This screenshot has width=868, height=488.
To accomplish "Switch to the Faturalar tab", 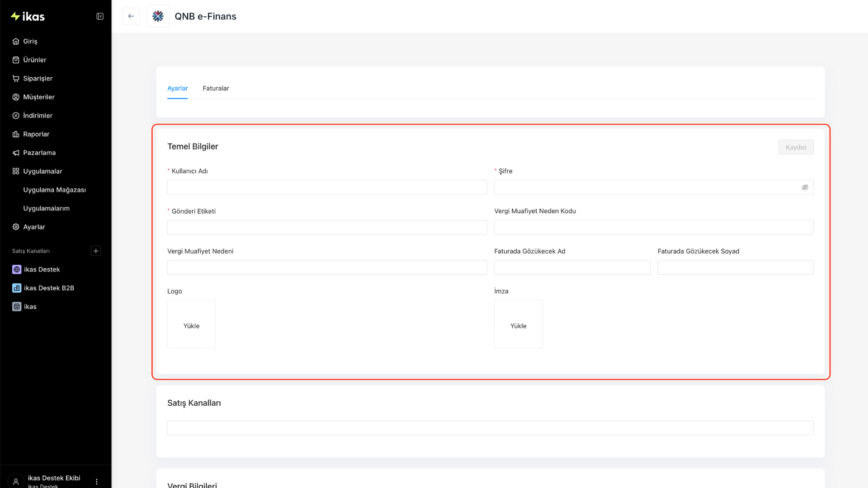I will click(216, 88).
